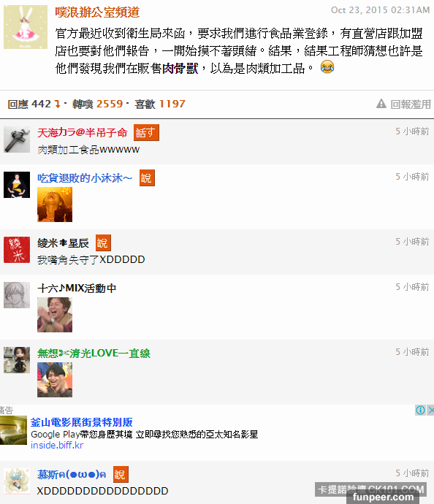
Task: Open 十六♪MIX活動中 sketch avatar
Action: 17,295
